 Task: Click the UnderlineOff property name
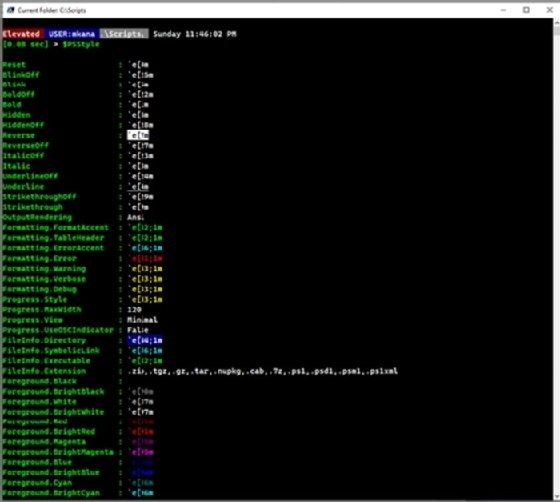[30, 176]
